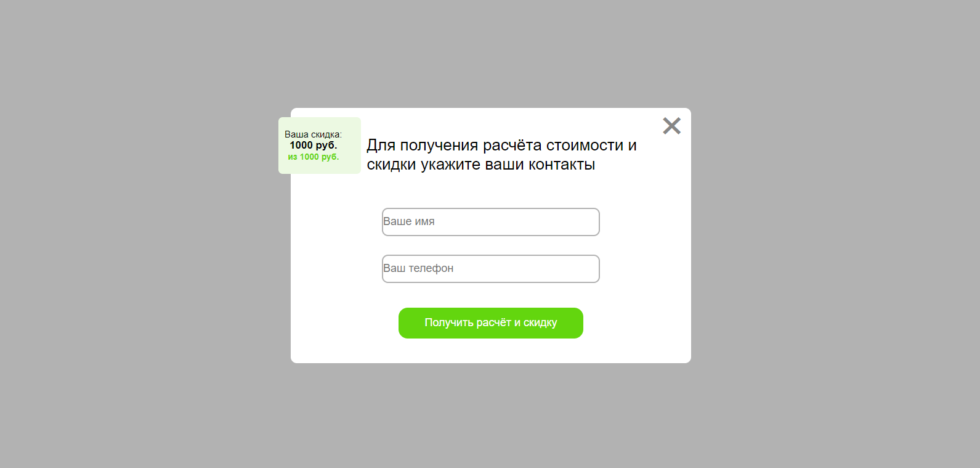
Task: Focus the Ваше имя input field
Action: (x=491, y=222)
